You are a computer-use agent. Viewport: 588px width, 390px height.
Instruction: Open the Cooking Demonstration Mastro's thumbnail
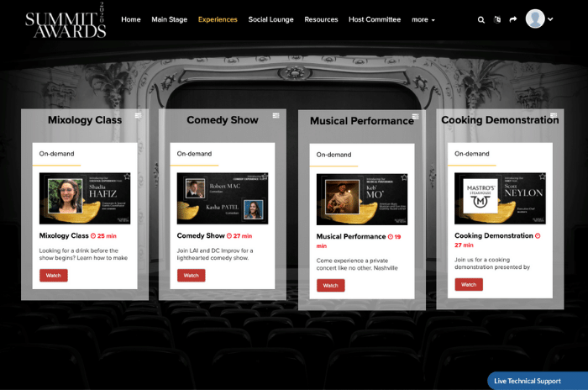[500, 198]
